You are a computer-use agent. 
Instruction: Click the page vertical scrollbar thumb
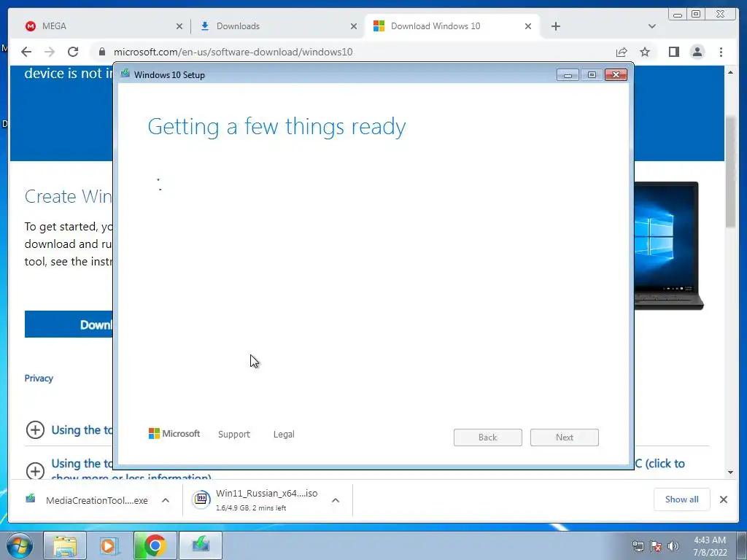(x=730, y=171)
